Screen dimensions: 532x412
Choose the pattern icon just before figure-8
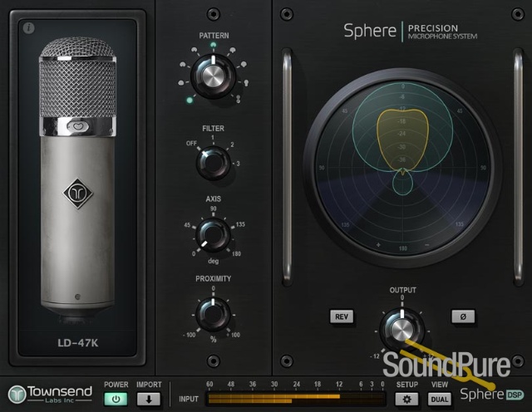coord(246,82)
